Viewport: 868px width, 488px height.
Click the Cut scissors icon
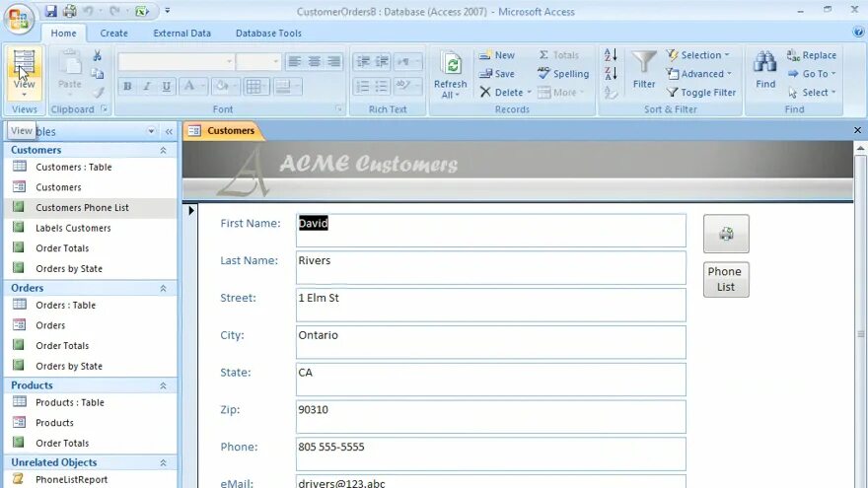[x=98, y=55]
